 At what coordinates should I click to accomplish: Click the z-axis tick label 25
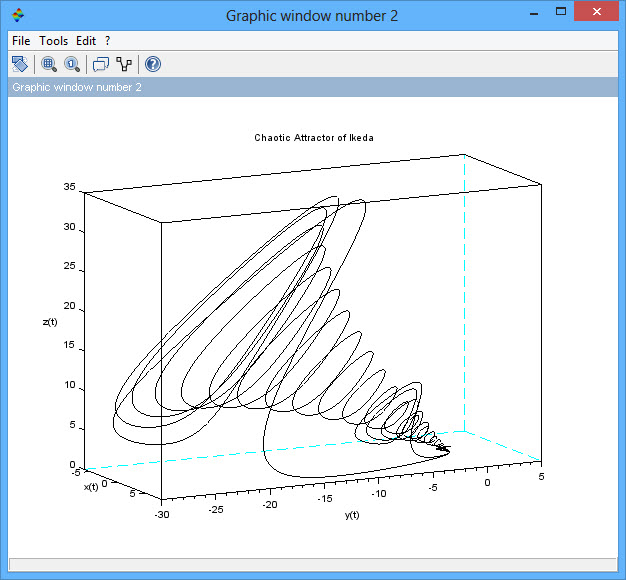click(69, 266)
